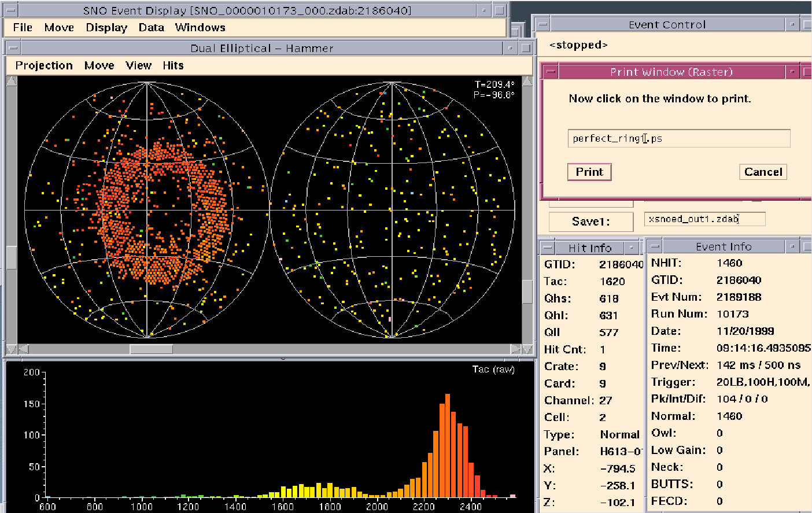Click X coordinate value -794.5

click(x=618, y=468)
